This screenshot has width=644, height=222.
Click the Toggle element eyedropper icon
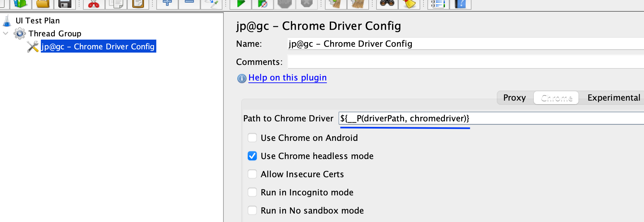211,4
